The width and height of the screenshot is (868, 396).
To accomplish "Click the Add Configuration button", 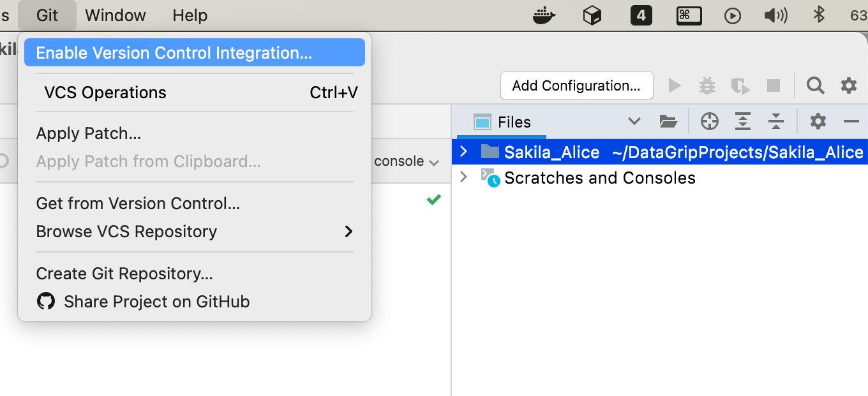I will click(x=576, y=85).
